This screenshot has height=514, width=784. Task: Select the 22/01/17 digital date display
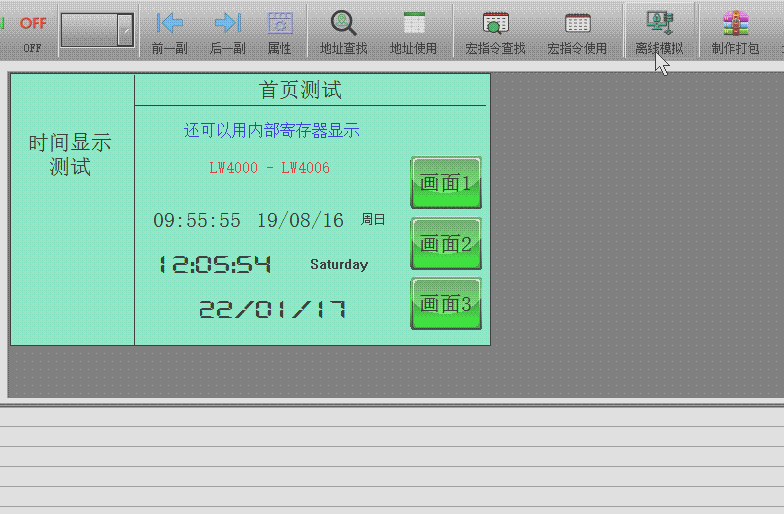[x=272, y=310]
